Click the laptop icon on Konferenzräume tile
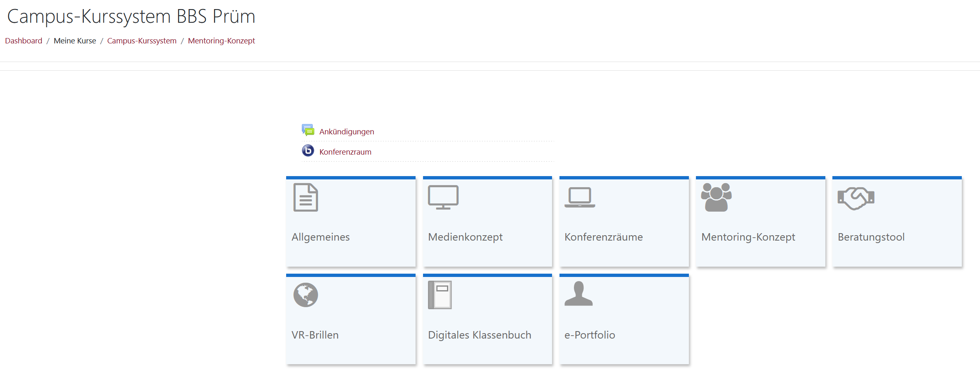This screenshot has height=377, width=980. 580,197
